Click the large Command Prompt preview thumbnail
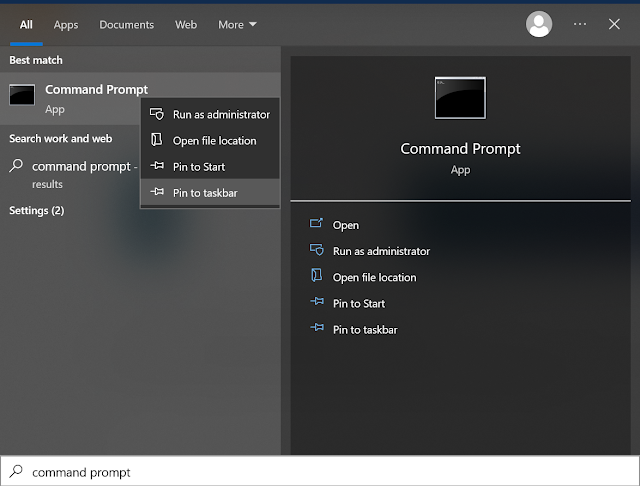The height and width of the screenshot is (486, 640). (x=460, y=98)
